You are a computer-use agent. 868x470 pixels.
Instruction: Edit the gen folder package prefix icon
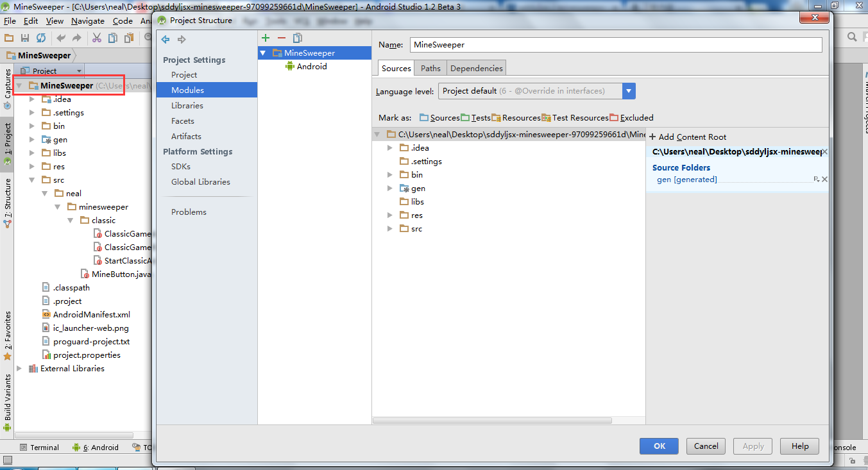pyautogui.click(x=816, y=180)
